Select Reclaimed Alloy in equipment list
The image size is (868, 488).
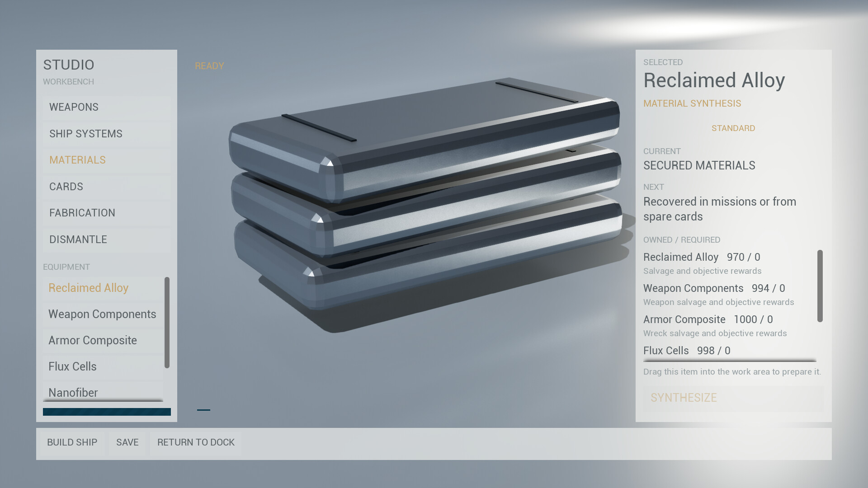pyautogui.click(x=103, y=288)
